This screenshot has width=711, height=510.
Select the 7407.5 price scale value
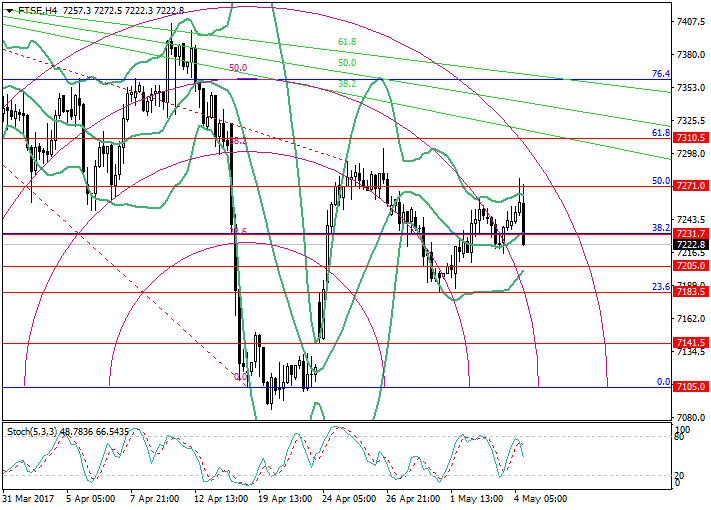point(691,21)
